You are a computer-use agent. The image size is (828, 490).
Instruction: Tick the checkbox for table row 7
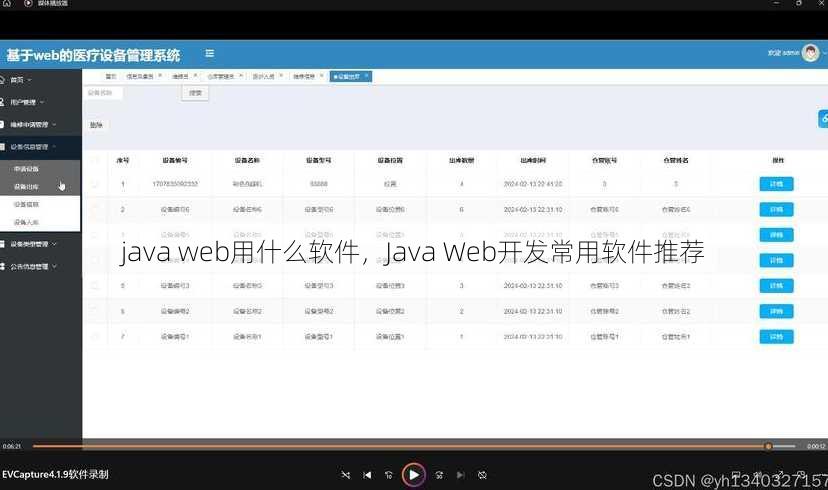pos(95,336)
